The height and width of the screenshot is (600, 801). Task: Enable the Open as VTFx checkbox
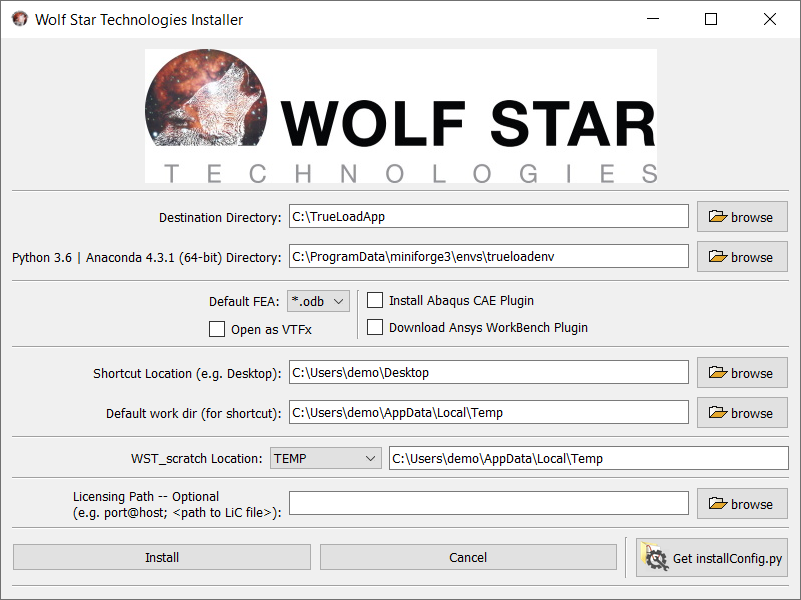pyautogui.click(x=217, y=329)
